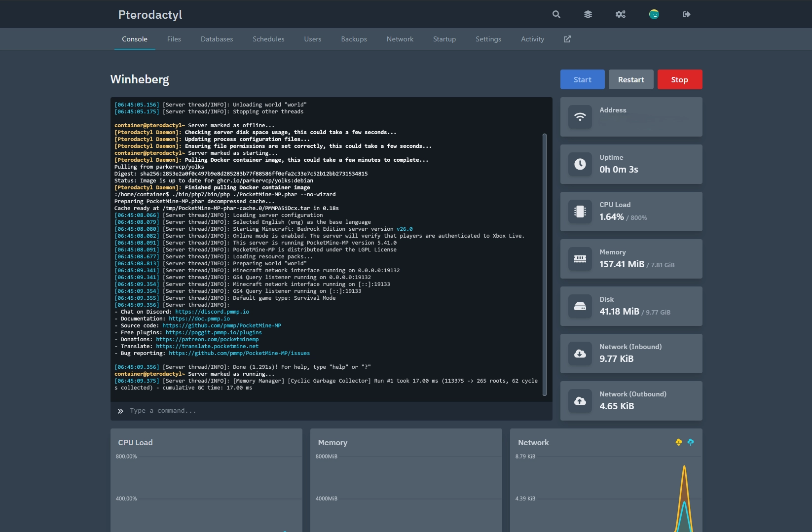Open the Schedules tab
The image size is (812, 532).
[x=268, y=39]
